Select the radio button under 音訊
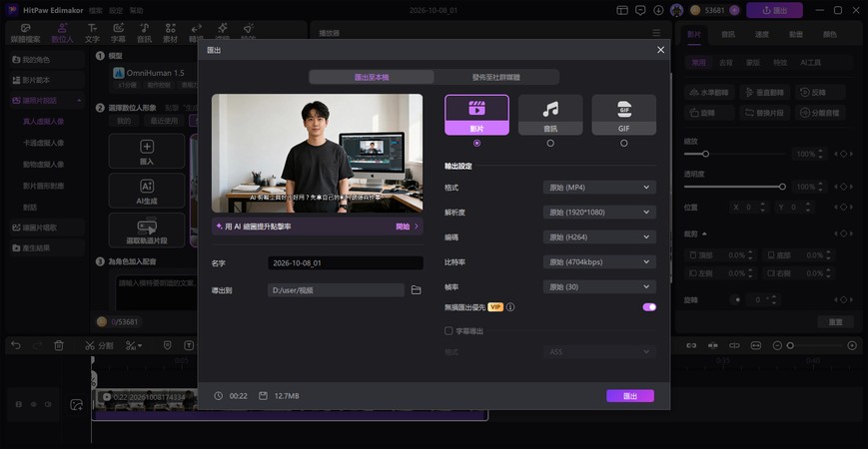The height and width of the screenshot is (449, 868). pyautogui.click(x=550, y=144)
